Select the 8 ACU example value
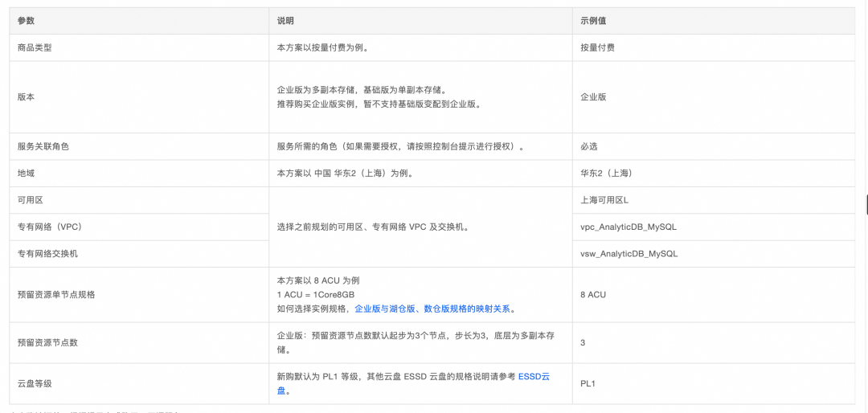The width and height of the screenshot is (868, 413). pyautogui.click(x=714, y=295)
